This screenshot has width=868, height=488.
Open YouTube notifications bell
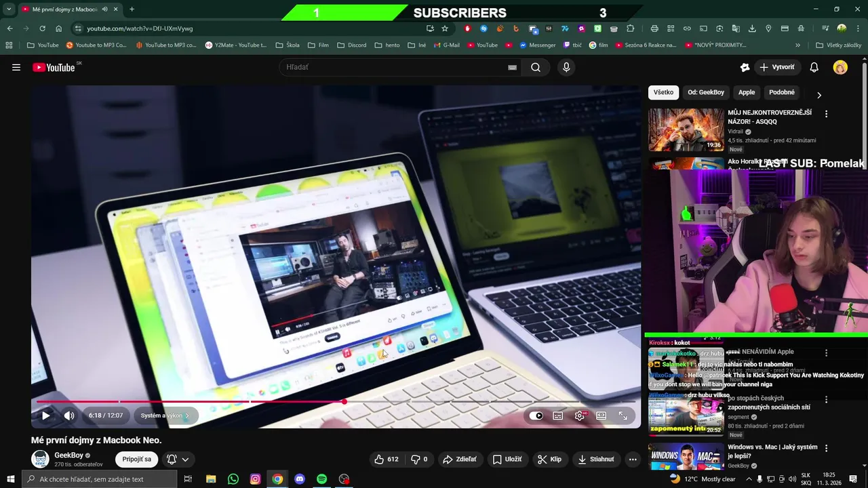[814, 67]
